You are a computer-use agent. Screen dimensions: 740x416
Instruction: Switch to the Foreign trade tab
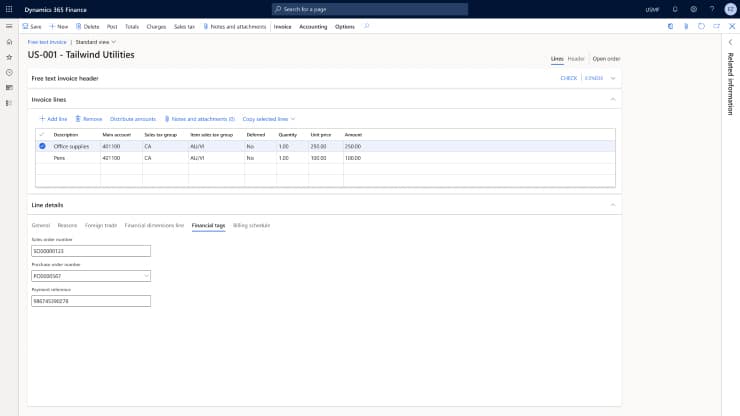pos(101,225)
